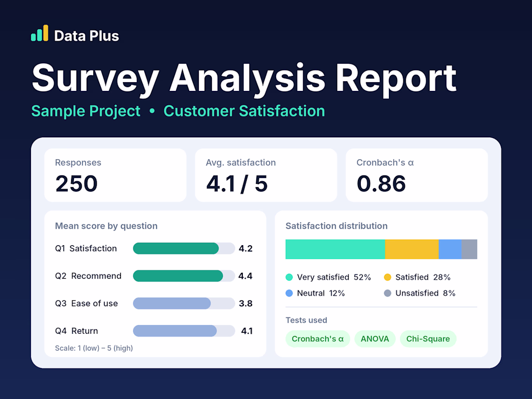Click the "Data Plus" brand name
Image resolution: width=532 pixels, height=399 pixels.
(87, 36)
